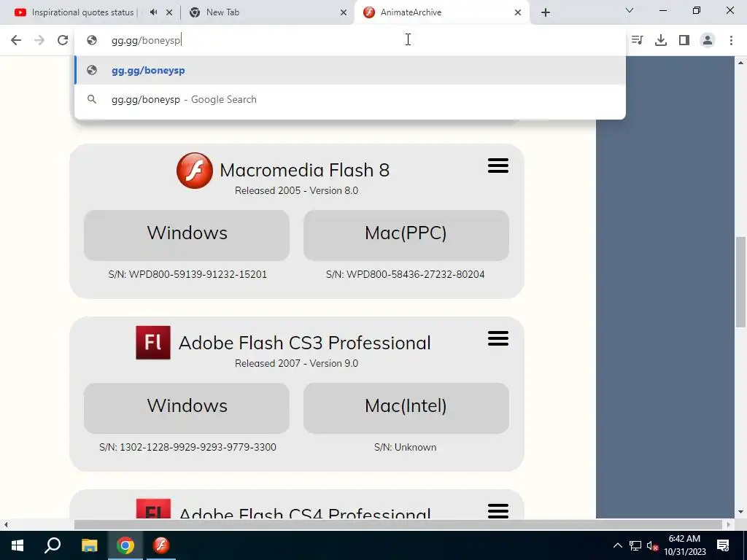Click scroll down arrow on vertical scrollbar
This screenshot has height=560, width=747.
(740, 513)
